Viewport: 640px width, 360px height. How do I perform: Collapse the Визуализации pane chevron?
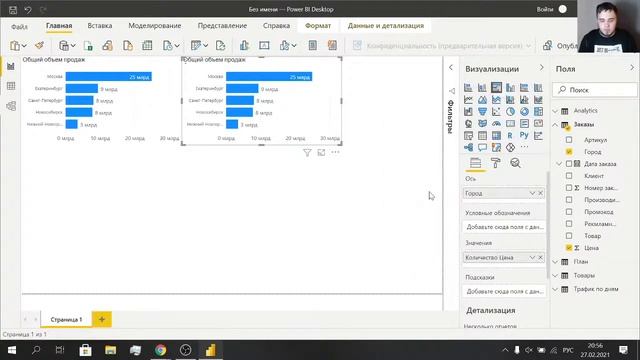click(542, 68)
